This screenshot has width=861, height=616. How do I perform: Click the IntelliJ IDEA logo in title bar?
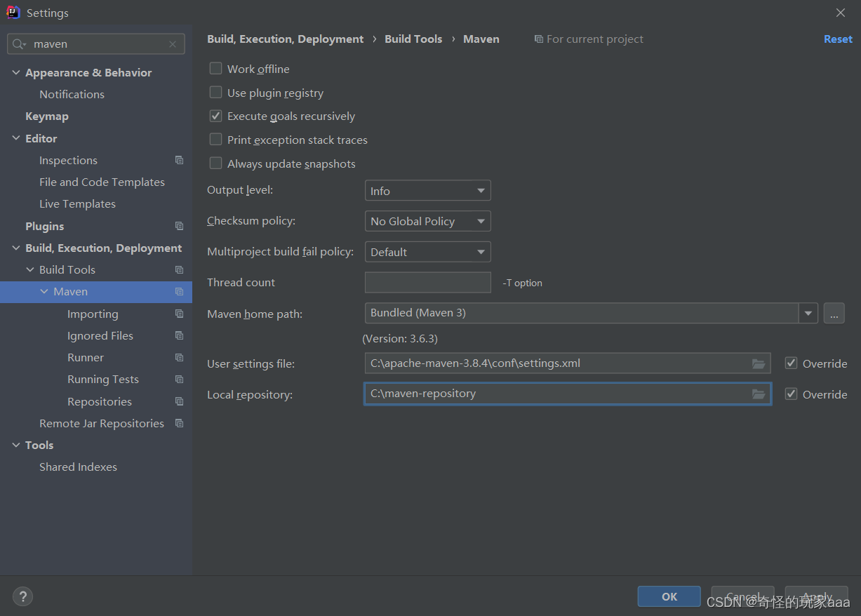(13, 13)
